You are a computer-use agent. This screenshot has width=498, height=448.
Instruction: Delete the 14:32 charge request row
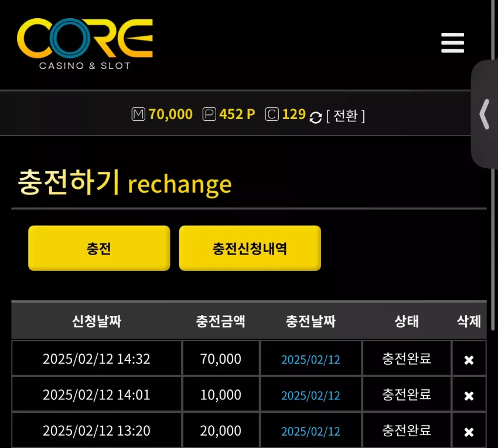point(469,360)
